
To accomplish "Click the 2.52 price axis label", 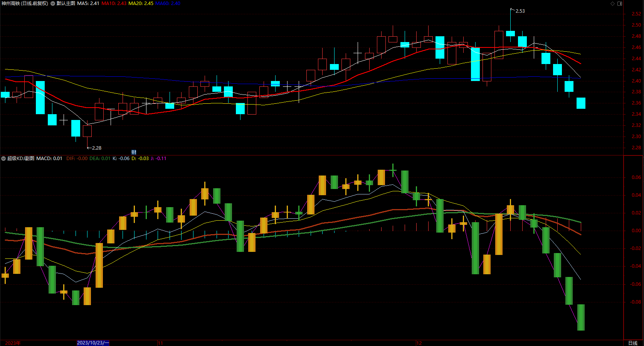I will pyautogui.click(x=636, y=14).
